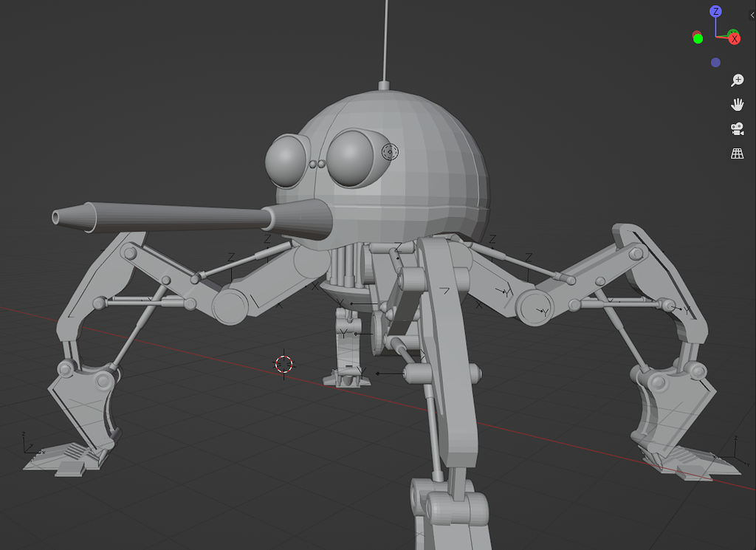
Task: Activate the hand pan icon on the right
Action: click(x=738, y=105)
